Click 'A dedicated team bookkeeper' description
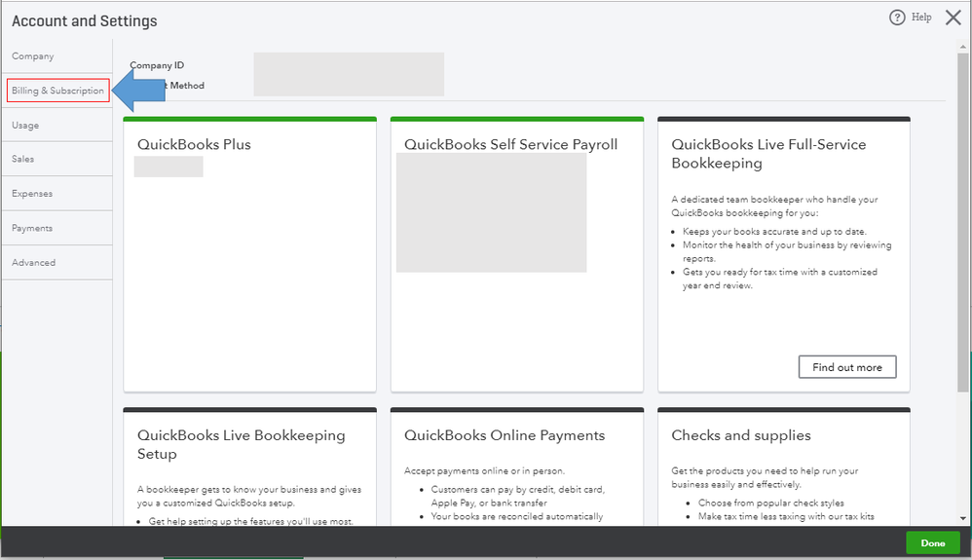The image size is (972, 560). coord(775,205)
